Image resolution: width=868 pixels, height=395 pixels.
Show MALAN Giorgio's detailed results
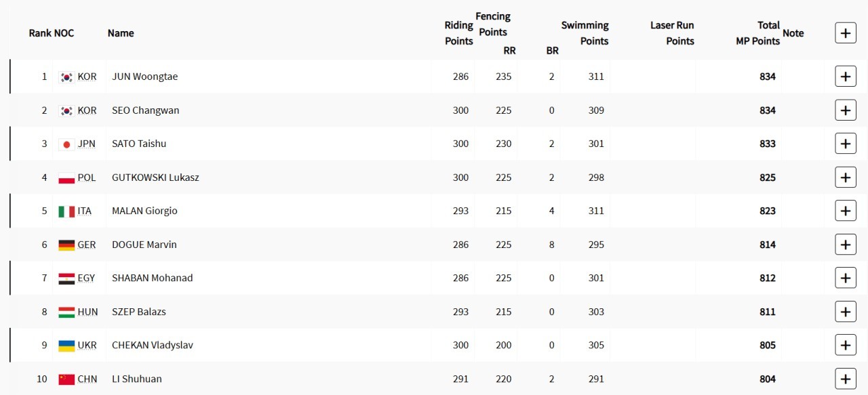tap(845, 211)
